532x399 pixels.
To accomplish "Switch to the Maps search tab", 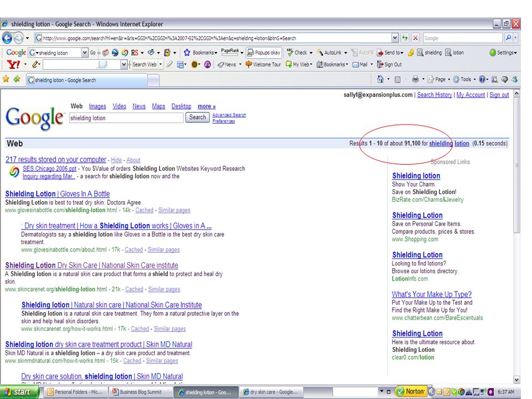I will [x=158, y=106].
